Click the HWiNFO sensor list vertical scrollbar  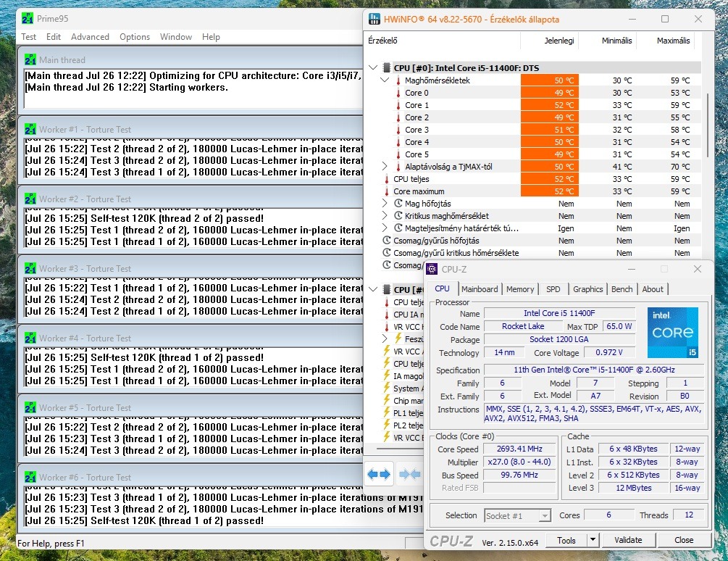pyautogui.click(x=708, y=125)
